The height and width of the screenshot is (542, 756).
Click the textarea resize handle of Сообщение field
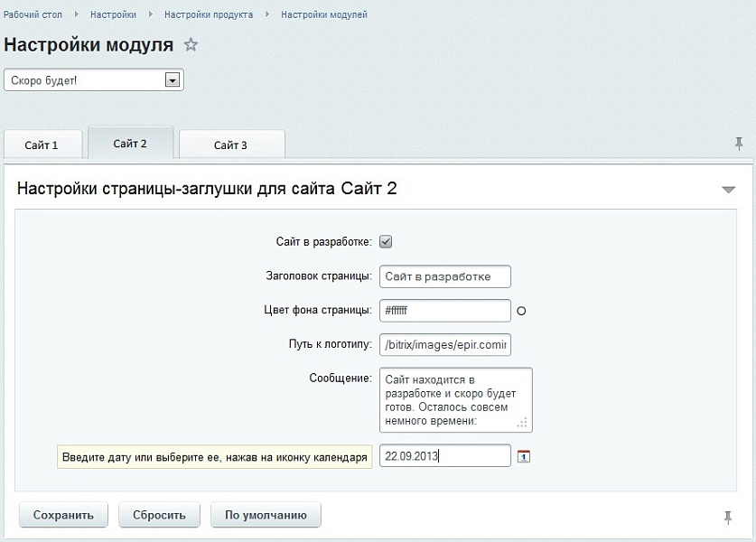[x=522, y=424]
